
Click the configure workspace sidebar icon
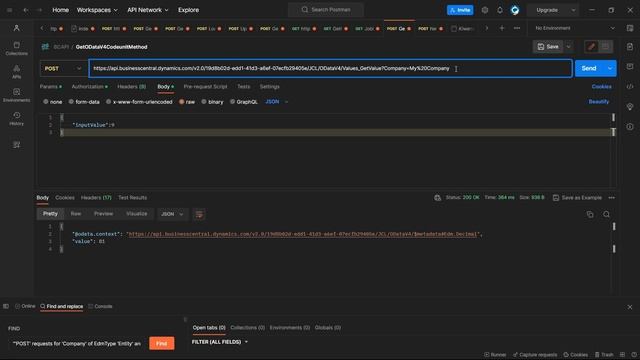click(x=16, y=145)
